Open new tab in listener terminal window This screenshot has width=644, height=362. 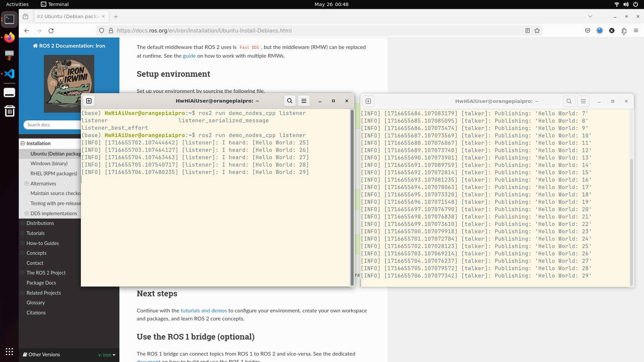coord(89,101)
